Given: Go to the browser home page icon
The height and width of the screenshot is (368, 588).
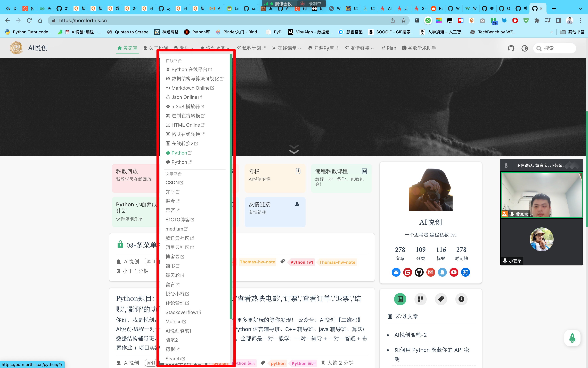Looking at the screenshot, I should tap(40, 20).
